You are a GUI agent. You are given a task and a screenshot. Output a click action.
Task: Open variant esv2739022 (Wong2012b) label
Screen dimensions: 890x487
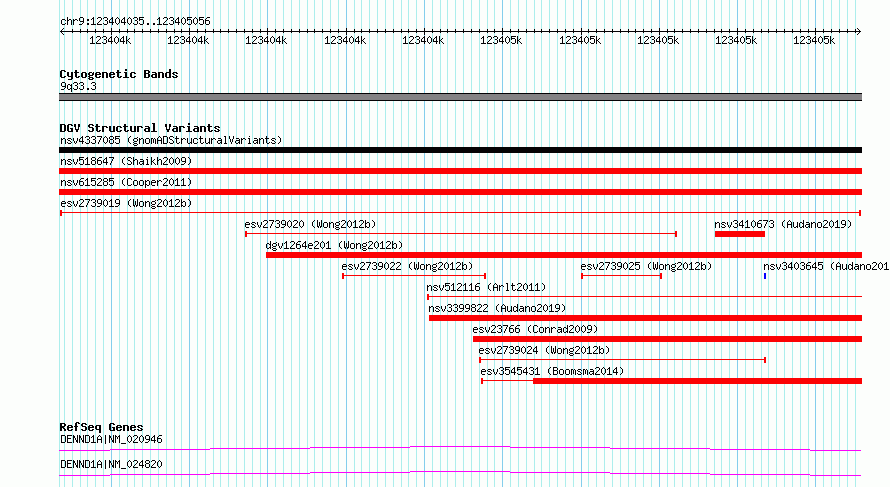[x=407, y=266]
